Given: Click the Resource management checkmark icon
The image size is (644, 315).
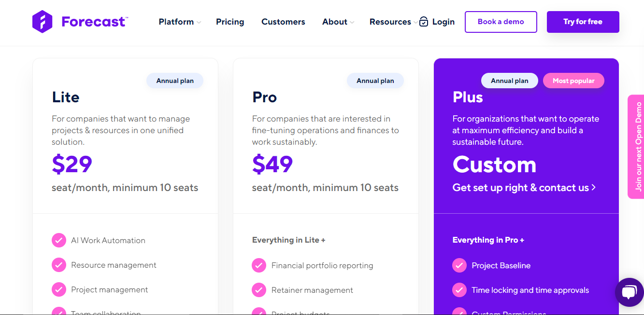Looking at the screenshot, I should pyautogui.click(x=59, y=265).
